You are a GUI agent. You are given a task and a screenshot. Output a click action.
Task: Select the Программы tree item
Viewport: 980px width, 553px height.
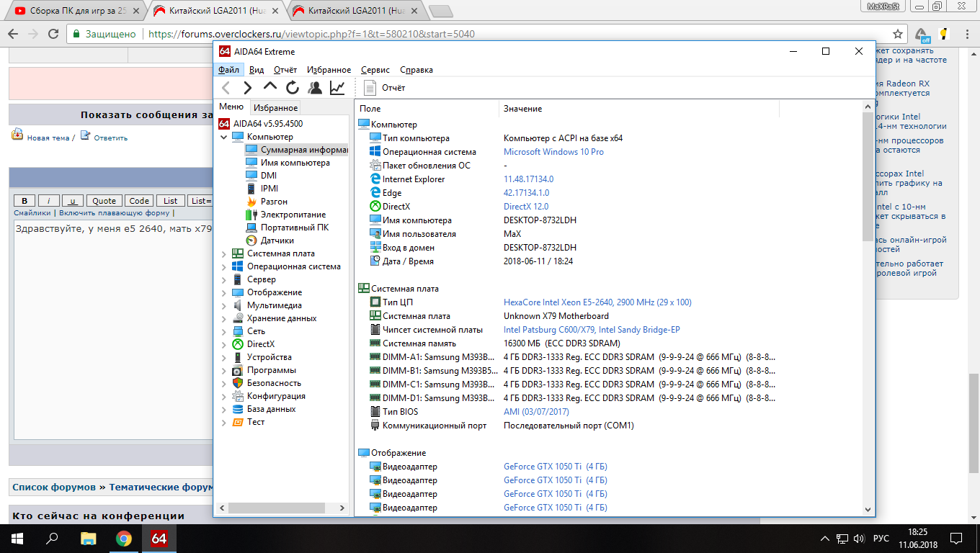(264, 370)
